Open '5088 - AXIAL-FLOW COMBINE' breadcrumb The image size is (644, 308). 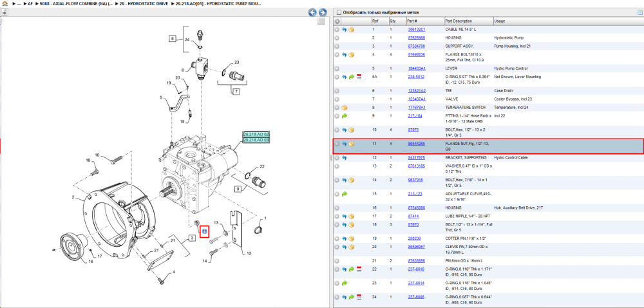pyautogui.click(x=76, y=3)
